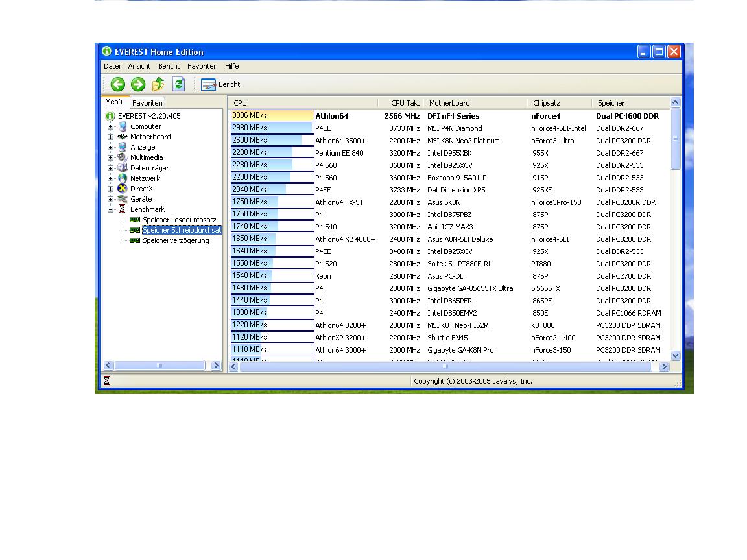
Task: Click the status bar hourglass icon
Action: point(107,380)
